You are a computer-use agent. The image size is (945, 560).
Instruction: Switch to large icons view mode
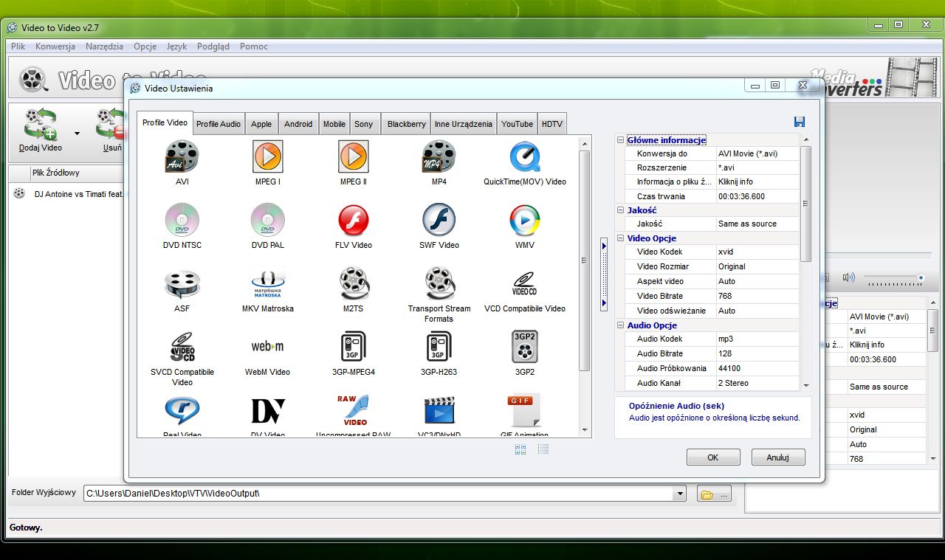tap(520, 449)
